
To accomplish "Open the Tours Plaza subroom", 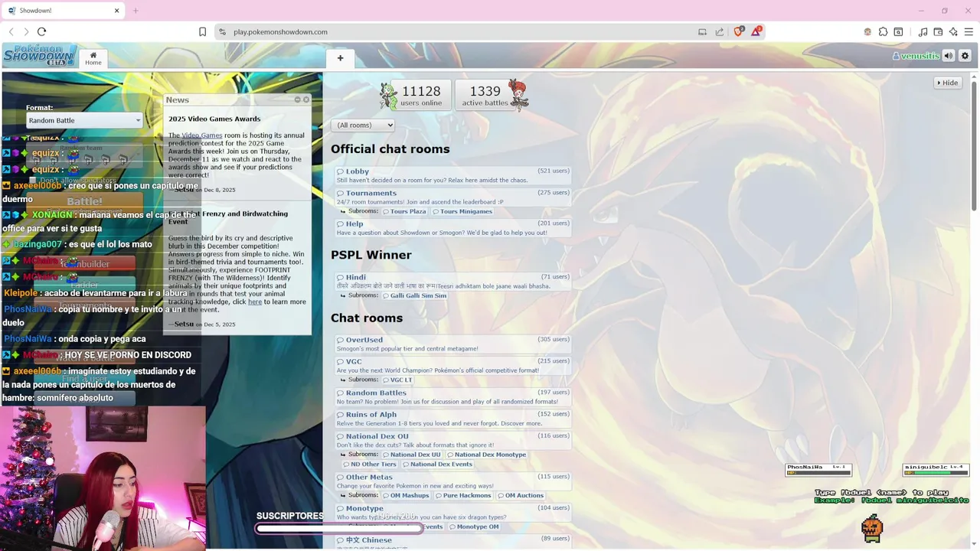I will click(404, 211).
